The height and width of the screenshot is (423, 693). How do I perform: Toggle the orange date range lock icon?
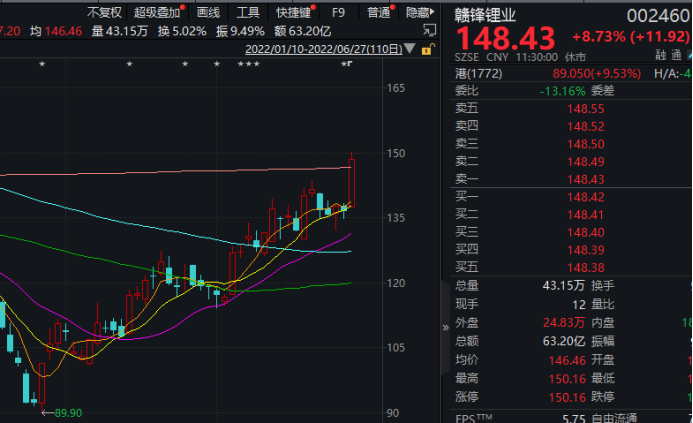(429, 48)
